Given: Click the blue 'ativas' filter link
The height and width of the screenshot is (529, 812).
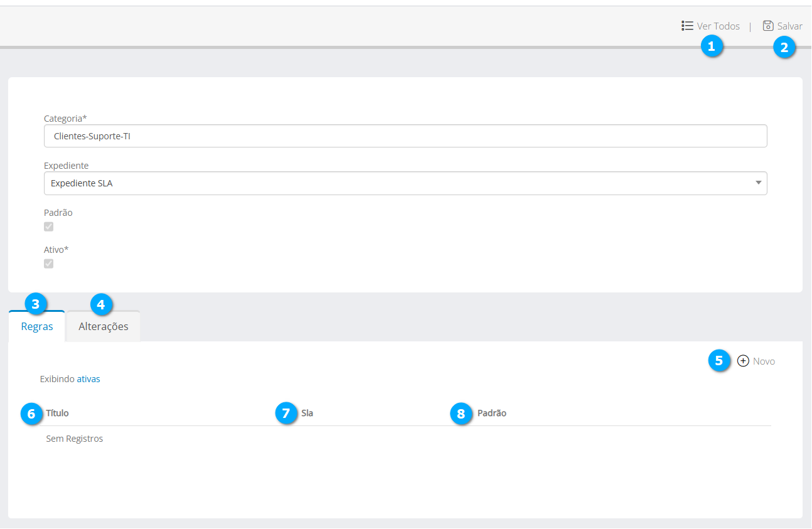Looking at the screenshot, I should 88,379.
